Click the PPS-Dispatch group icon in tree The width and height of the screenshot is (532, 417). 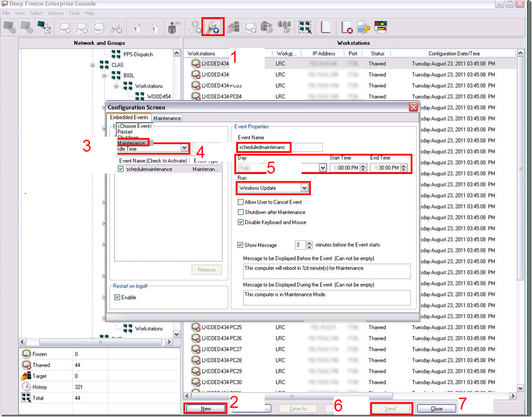pos(116,54)
